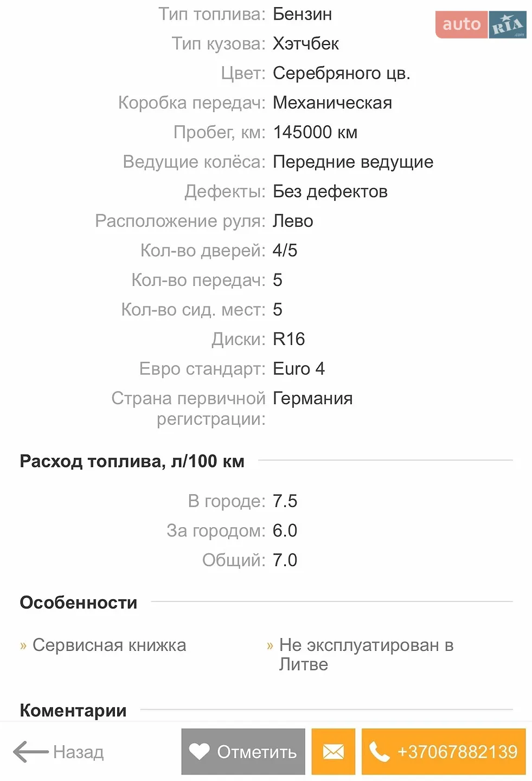The image size is (532, 781).
Task: Mark the listing with Отметить button
Action: 243,752
